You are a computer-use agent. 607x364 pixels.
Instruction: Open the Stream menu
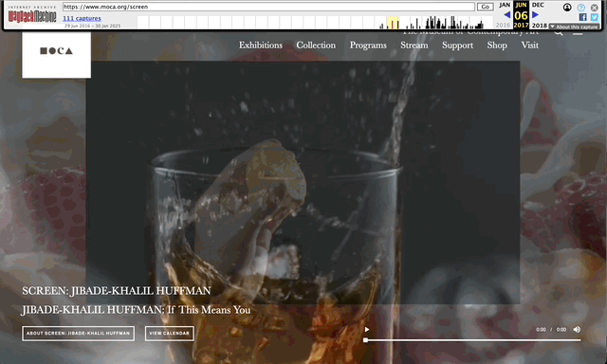coord(414,45)
